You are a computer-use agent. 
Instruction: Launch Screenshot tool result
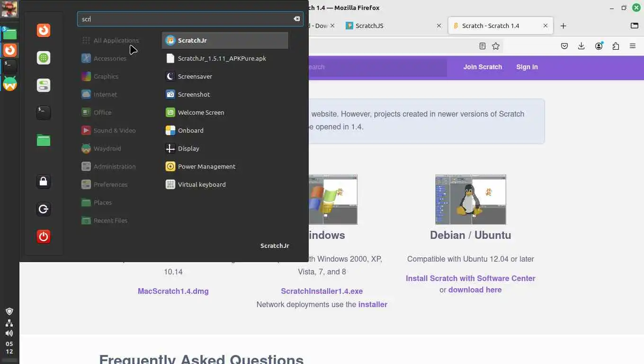click(225, 94)
